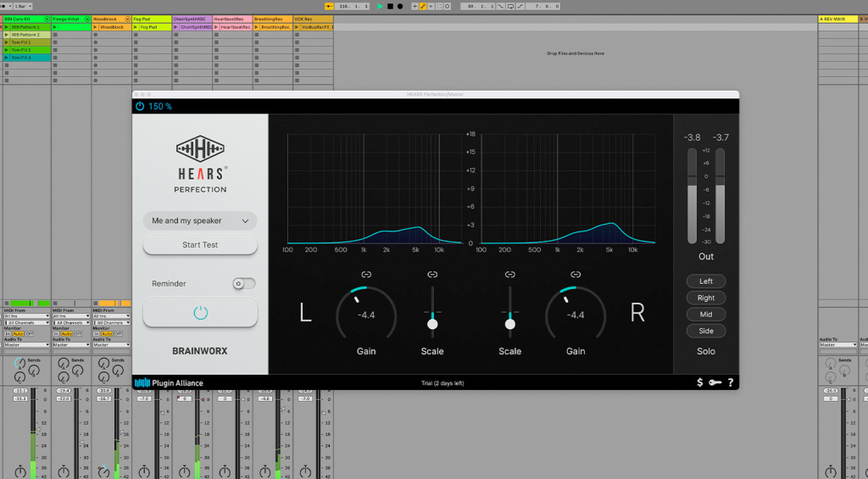868x479 pixels.
Task: Click the left channel Scale slider handle
Action: pos(432,324)
